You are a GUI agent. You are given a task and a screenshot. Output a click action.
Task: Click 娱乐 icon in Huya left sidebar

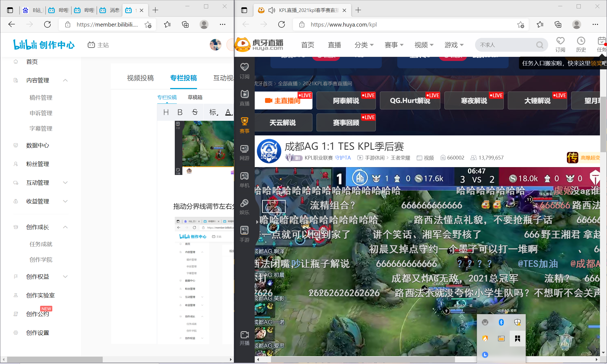[x=244, y=207]
